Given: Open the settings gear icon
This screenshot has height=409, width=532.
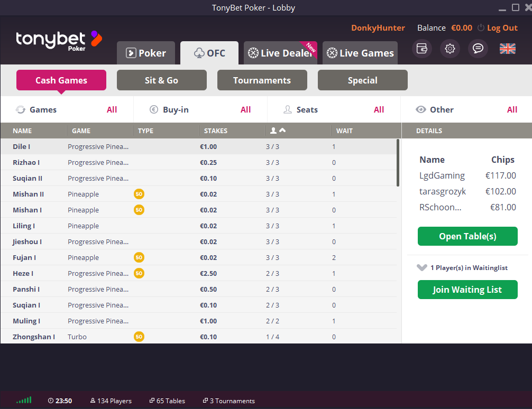Looking at the screenshot, I should coord(450,49).
